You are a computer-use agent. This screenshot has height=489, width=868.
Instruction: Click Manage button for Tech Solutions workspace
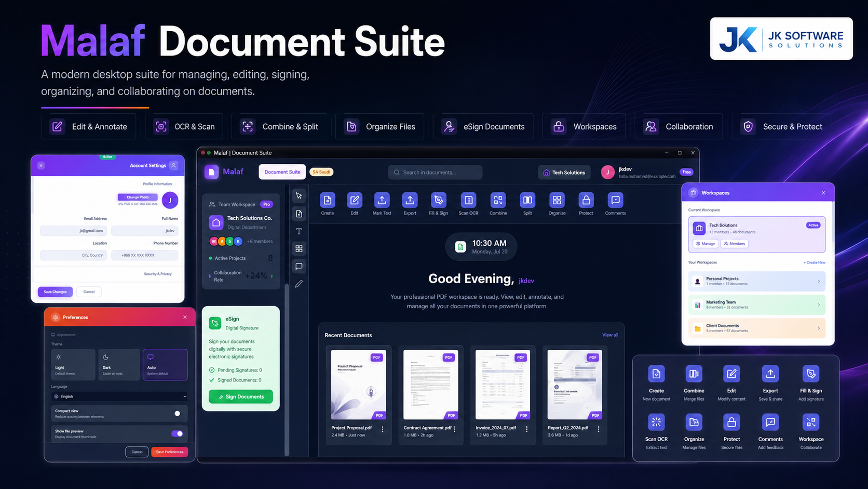tap(706, 244)
